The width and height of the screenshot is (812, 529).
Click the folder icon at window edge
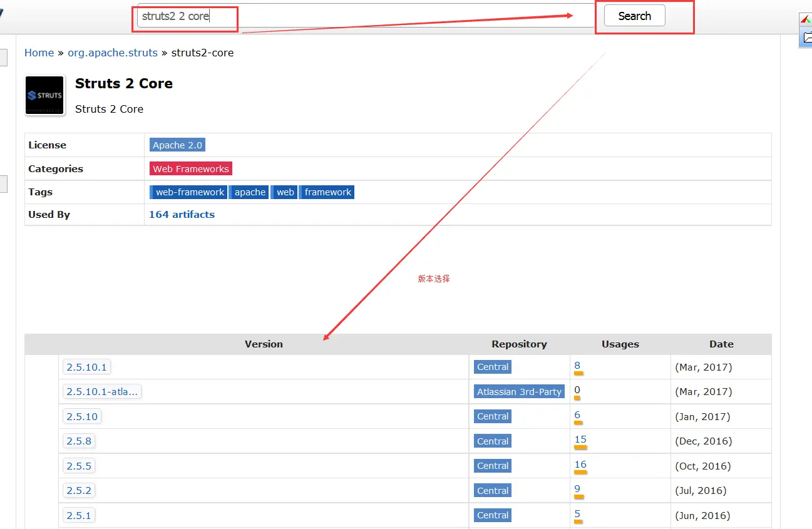tap(806, 39)
